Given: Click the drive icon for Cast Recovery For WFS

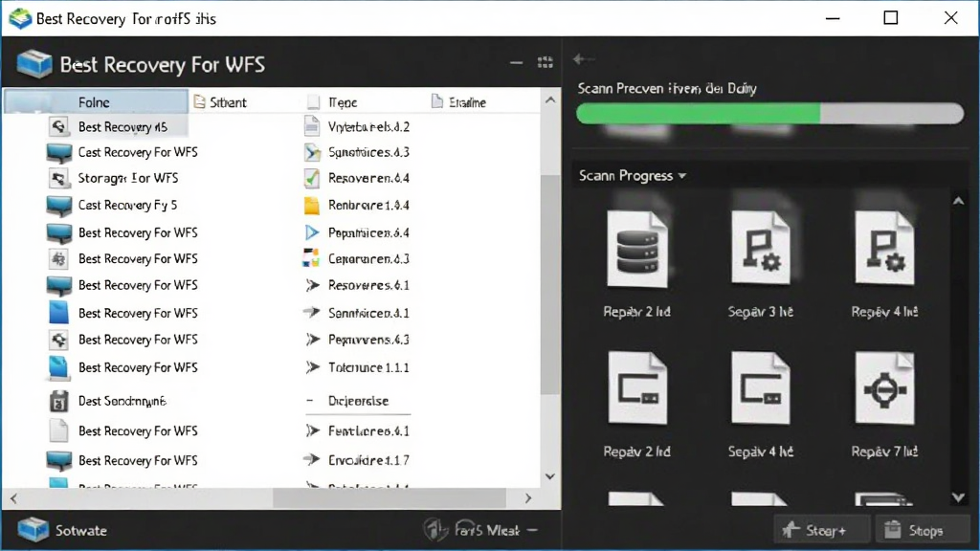Looking at the screenshot, I should (x=59, y=153).
